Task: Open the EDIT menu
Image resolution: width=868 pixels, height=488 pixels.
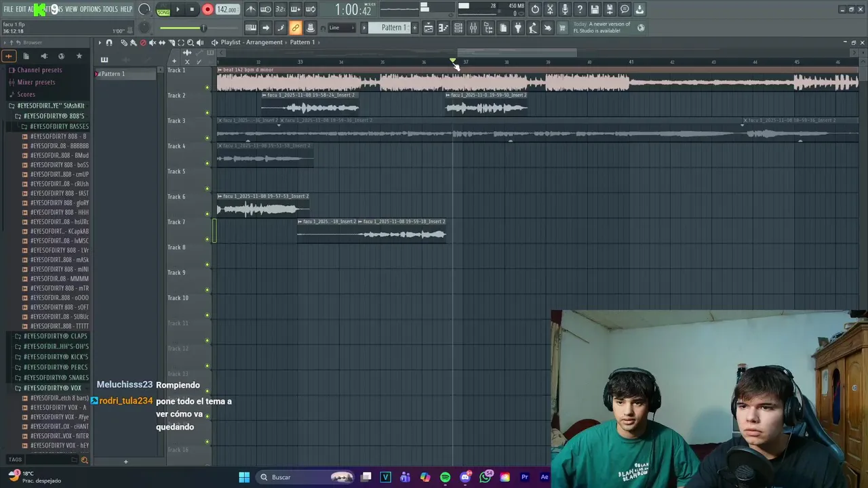Action: 21,9
